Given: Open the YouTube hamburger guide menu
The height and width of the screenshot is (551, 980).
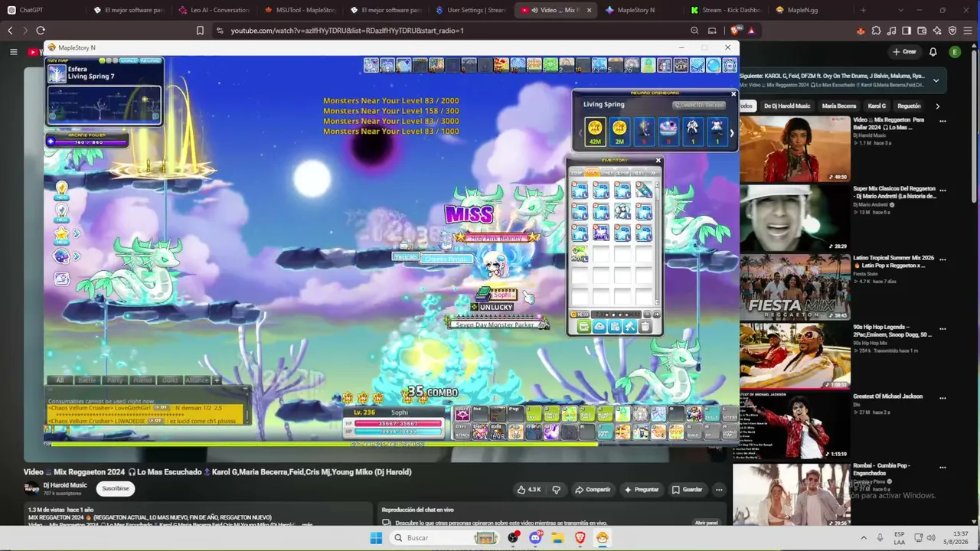Looking at the screenshot, I should 13,51.
